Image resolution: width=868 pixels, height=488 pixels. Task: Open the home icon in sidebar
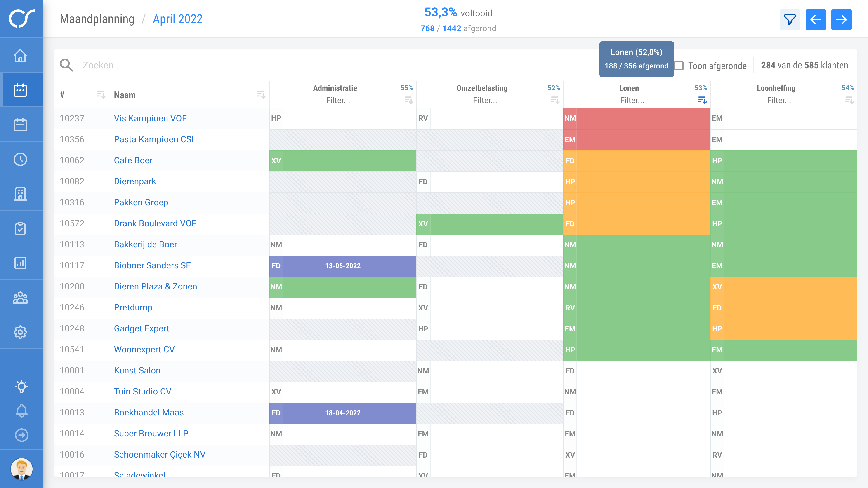tap(20, 56)
